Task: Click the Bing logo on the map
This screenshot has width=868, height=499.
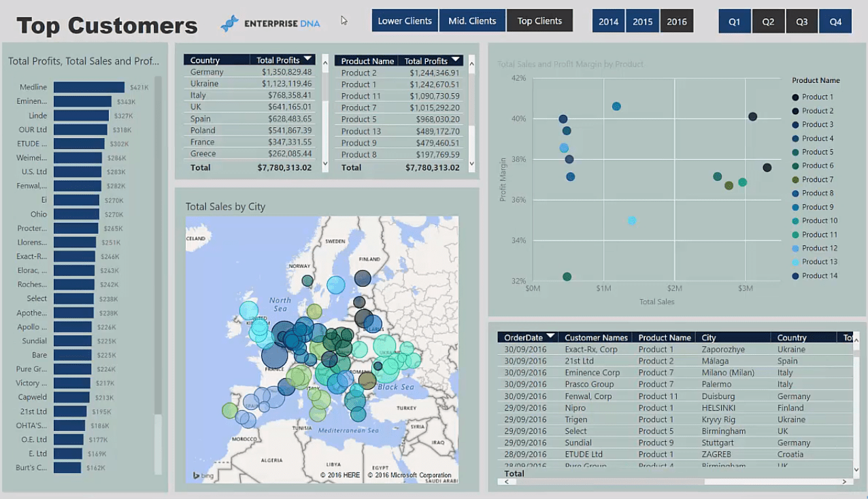Action: point(203,475)
